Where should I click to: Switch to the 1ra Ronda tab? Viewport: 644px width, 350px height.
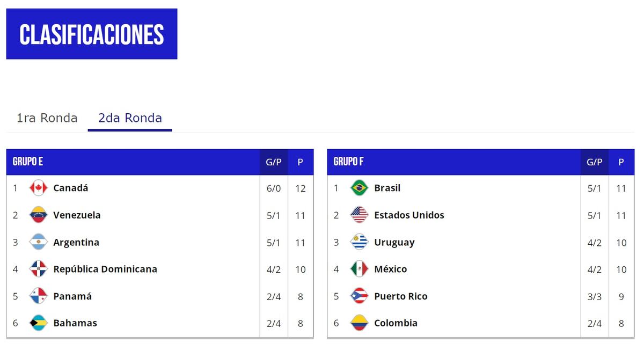click(47, 118)
